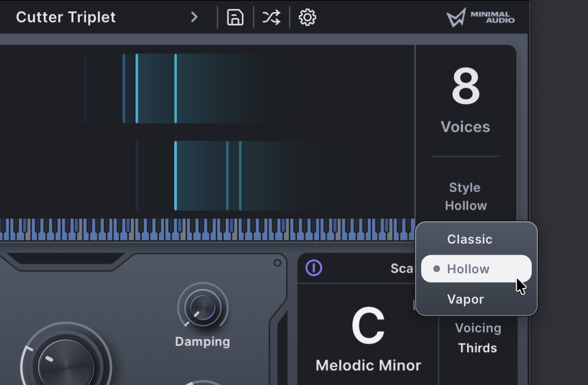Open the Melodic Minor scale selector
The width and height of the screenshot is (588, 385).
tap(368, 365)
